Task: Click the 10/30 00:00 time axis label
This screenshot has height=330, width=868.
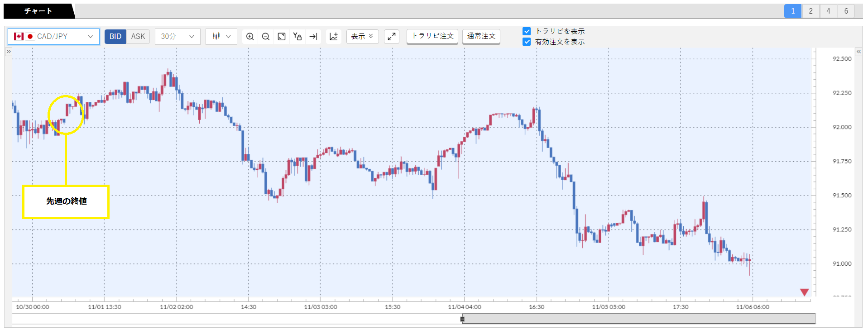Action: pyautogui.click(x=33, y=307)
